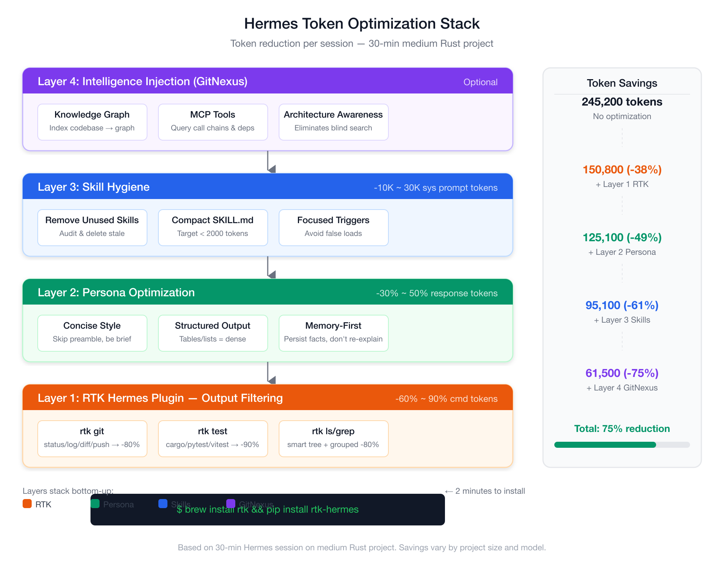Click the 245,200 tokens value
The image size is (724, 588).
[x=622, y=102]
